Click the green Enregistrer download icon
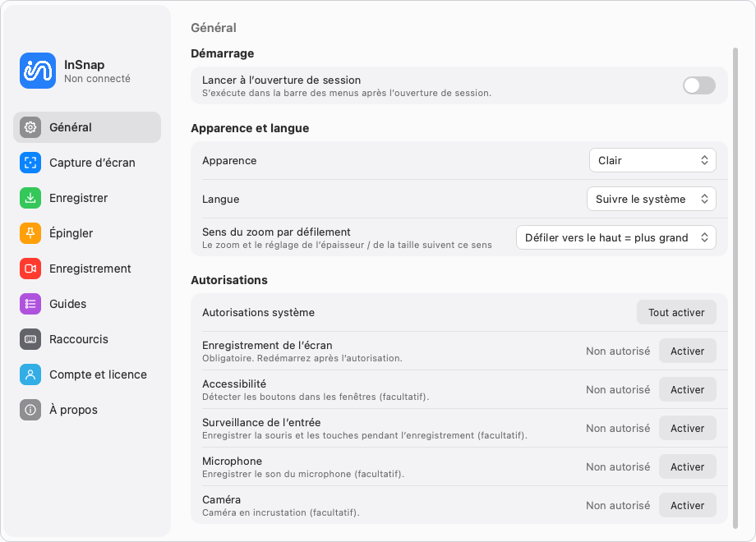 point(30,198)
